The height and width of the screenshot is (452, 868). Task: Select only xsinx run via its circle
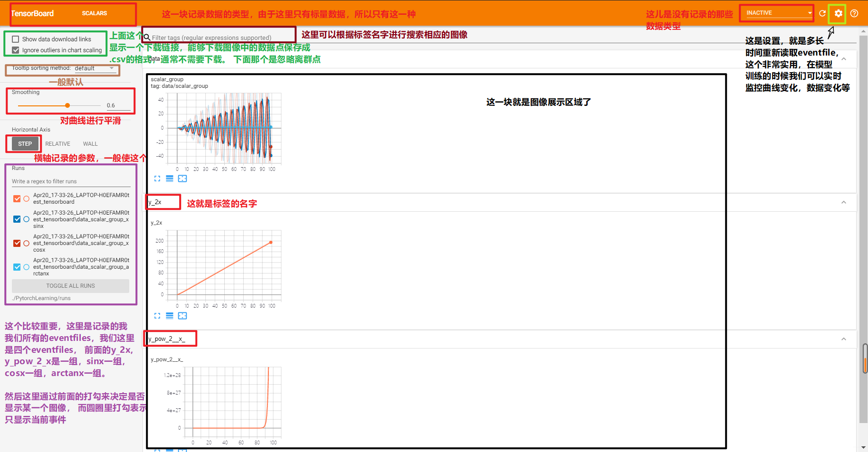pos(27,219)
